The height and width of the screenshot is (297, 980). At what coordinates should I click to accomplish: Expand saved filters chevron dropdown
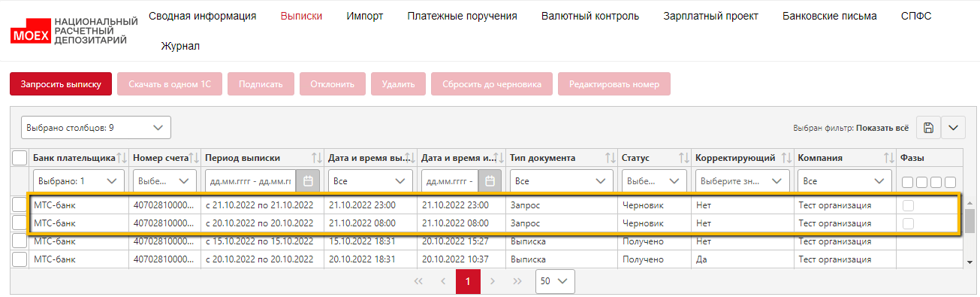coord(953,128)
